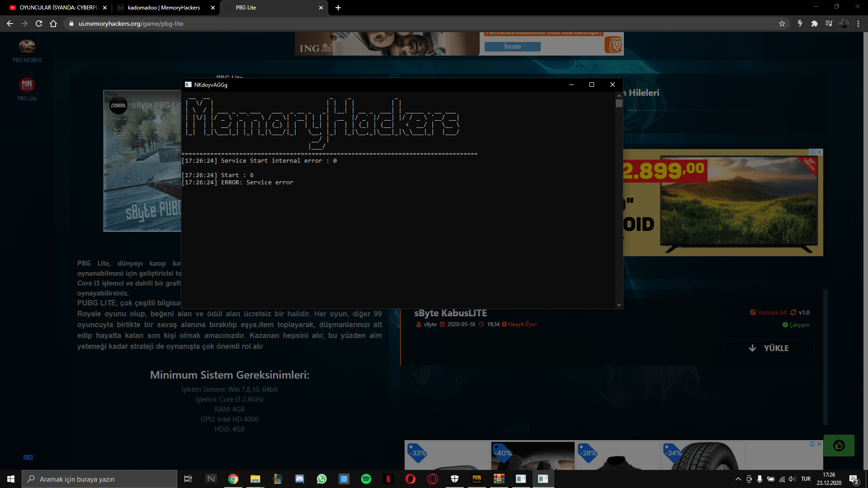The image size is (868, 488).
Task: Close the TV advertisement with X
Action: coord(819,152)
